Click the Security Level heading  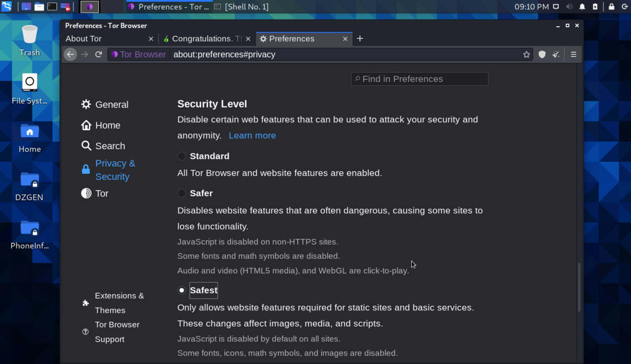click(212, 104)
